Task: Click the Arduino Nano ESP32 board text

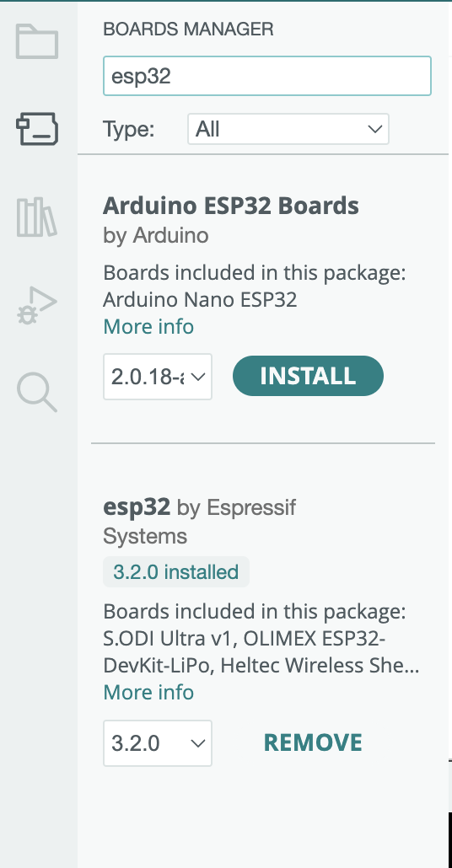Action: tap(200, 300)
